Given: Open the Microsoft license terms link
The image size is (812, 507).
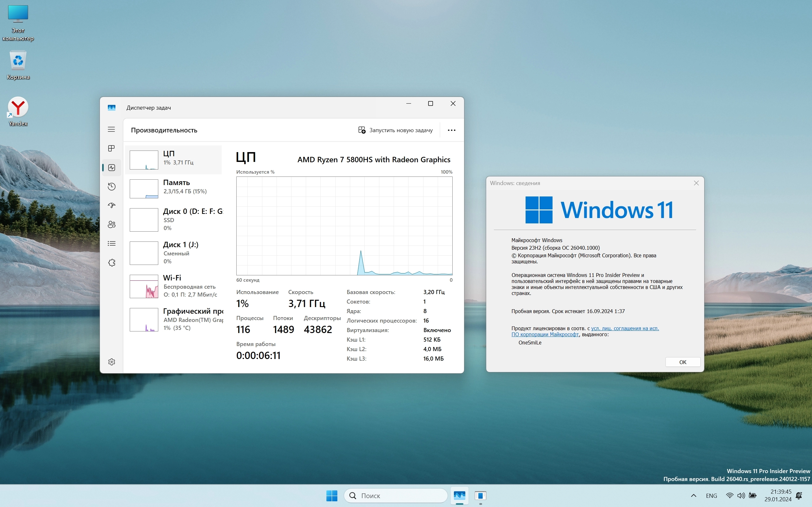Looking at the screenshot, I should coord(625,329).
